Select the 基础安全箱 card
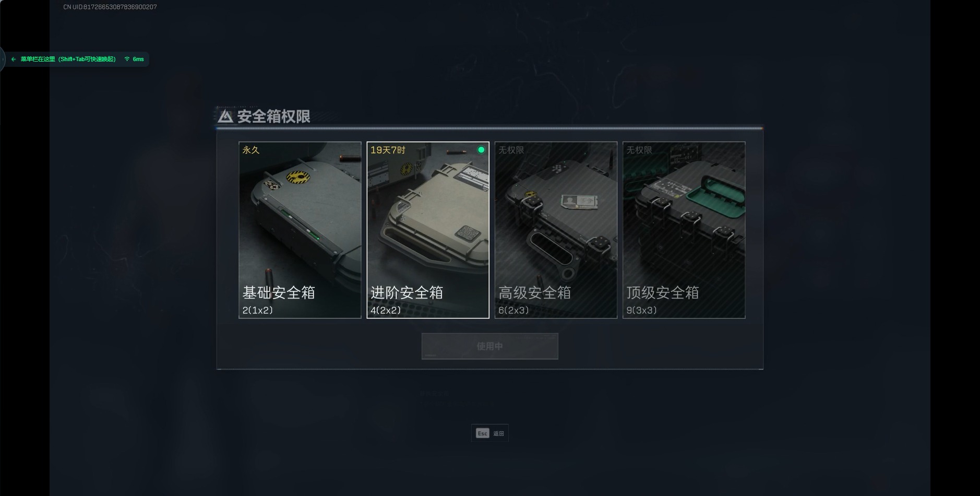This screenshot has height=496, width=980. (300, 230)
